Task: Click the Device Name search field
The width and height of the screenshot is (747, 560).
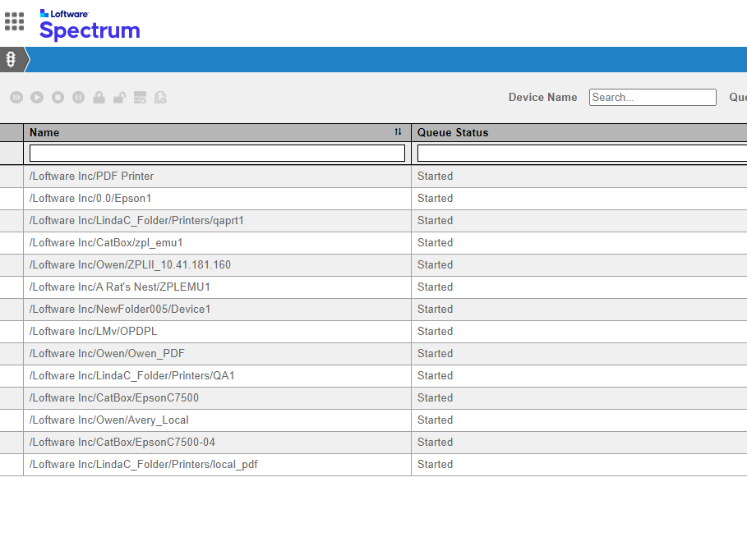Action: [652, 97]
